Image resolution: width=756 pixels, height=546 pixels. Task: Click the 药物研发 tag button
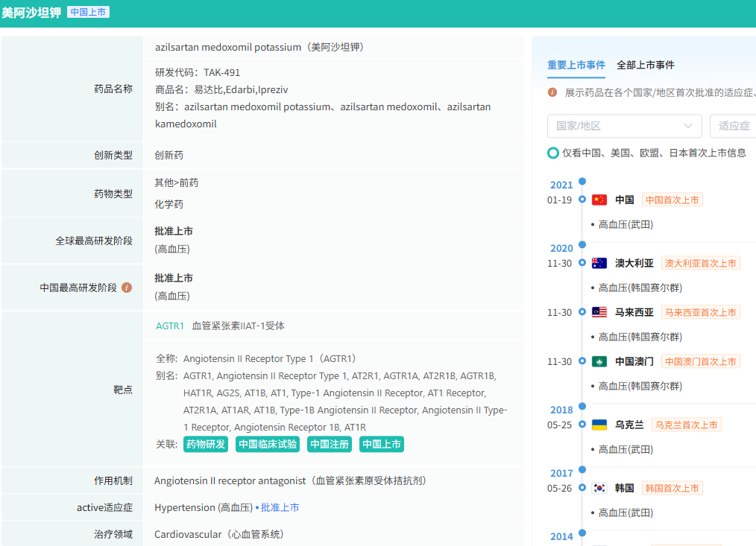pyautogui.click(x=205, y=445)
